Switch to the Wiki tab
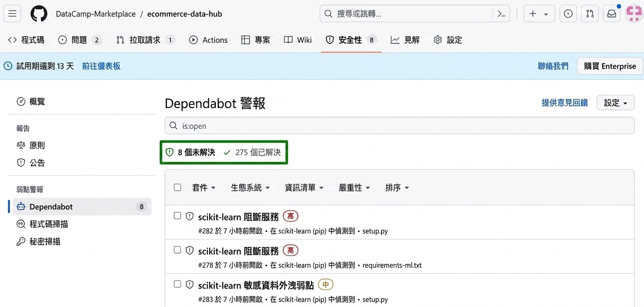 pyautogui.click(x=298, y=40)
